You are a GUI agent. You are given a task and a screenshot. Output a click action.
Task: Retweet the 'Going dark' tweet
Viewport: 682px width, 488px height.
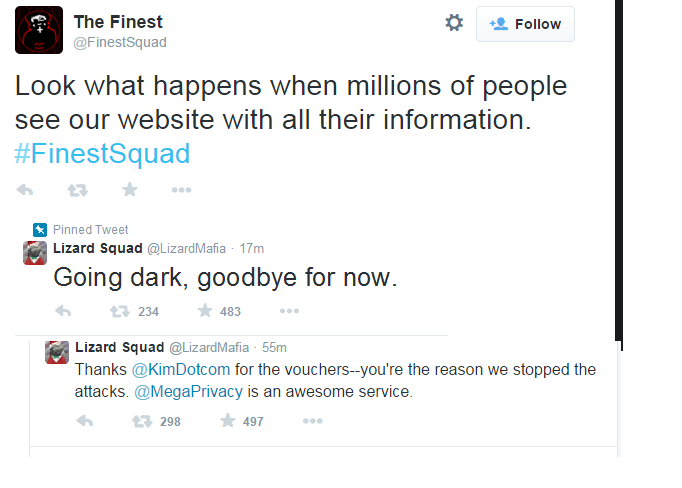(120, 311)
